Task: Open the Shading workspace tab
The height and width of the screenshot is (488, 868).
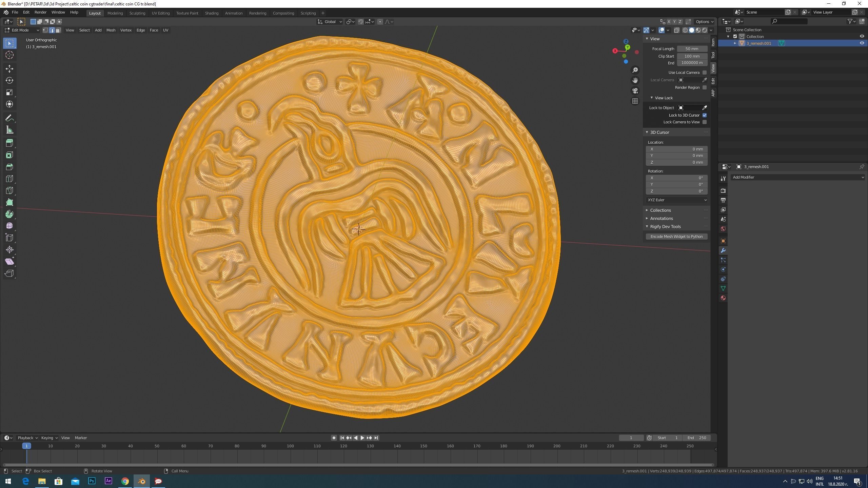Action: coord(212,13)
